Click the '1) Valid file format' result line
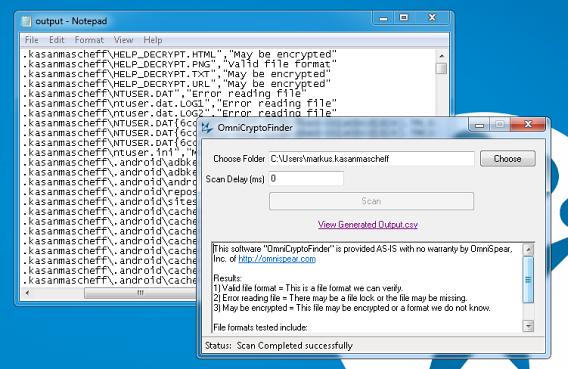This screenshot has height=369, width=568. coord(308,288)
